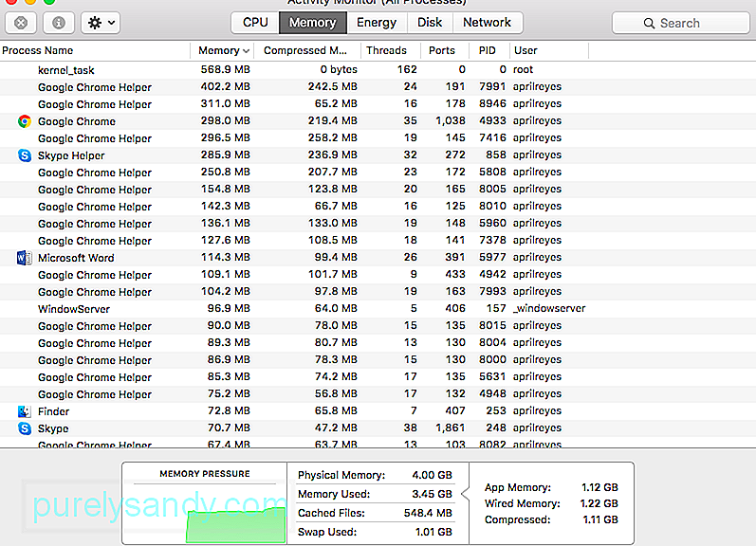Select Google Chrome Helper using 402.2 MB
Screen dimensions: 756x546
click(378, 87)
